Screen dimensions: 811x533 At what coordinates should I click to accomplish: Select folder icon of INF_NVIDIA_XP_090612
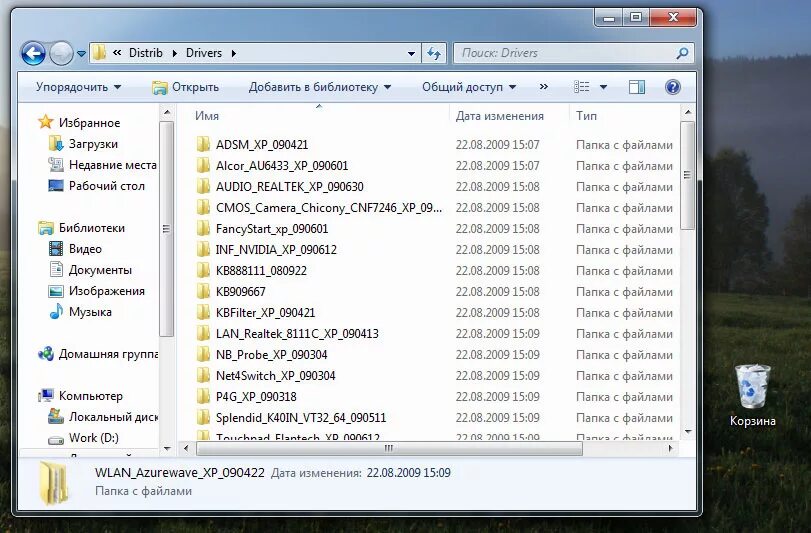tap(203, 250)
